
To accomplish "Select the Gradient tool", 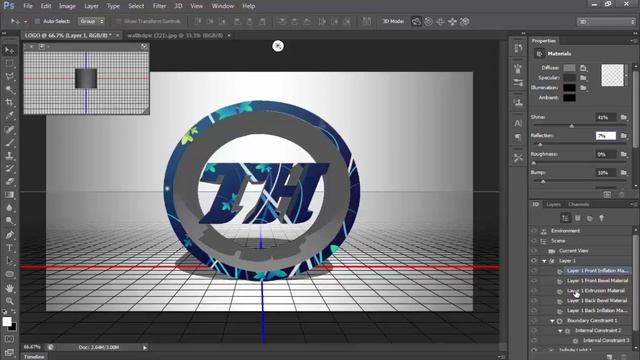I will coord(9,195).
